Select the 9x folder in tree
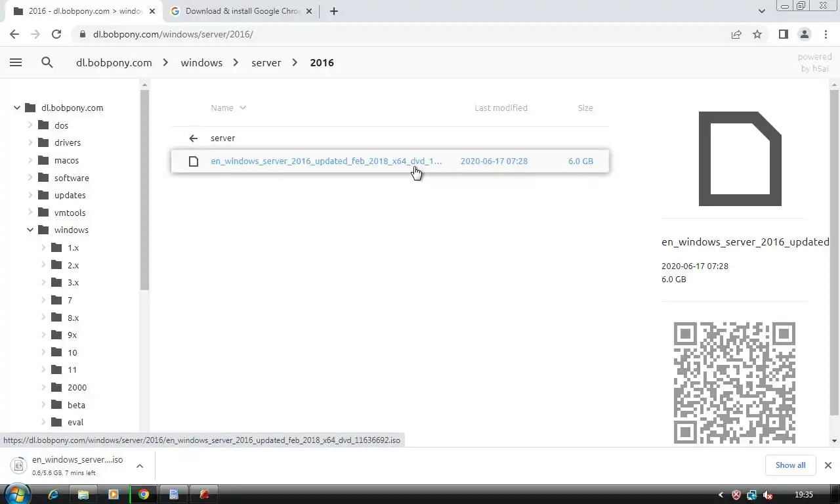 (72, 335)
